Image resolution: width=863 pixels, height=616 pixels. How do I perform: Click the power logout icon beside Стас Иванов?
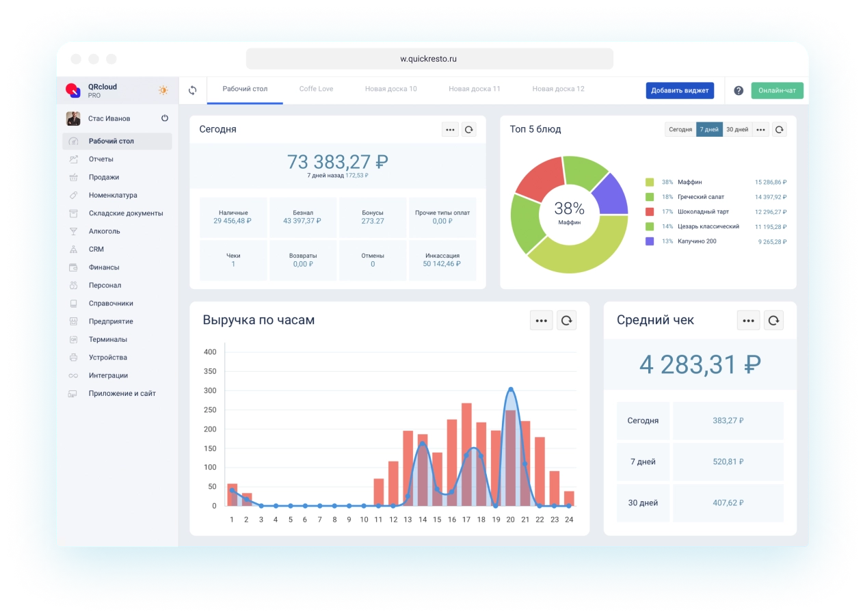(165, 118)
